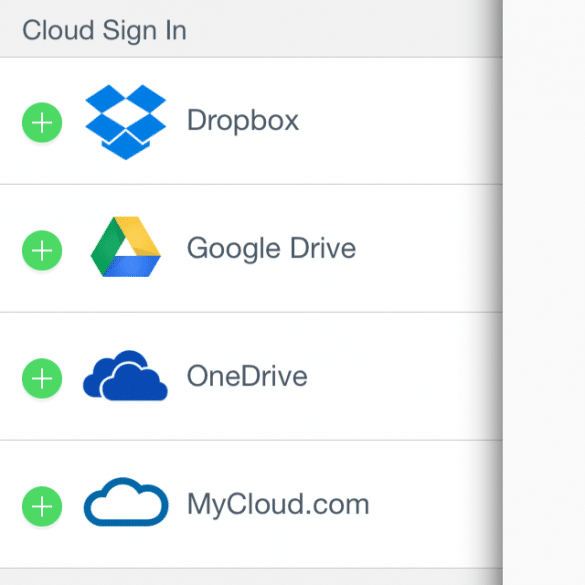
Task: Click the green plus button beside MyCloud.com
Action: [x=42, y=506]
